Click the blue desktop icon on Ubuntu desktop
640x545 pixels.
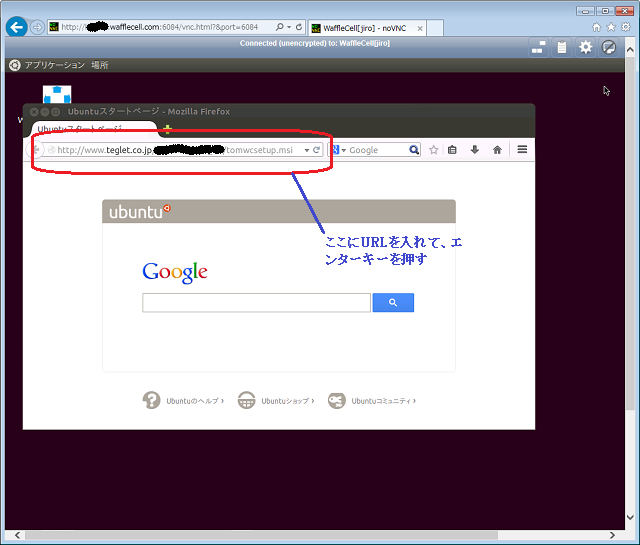[57, 94]
